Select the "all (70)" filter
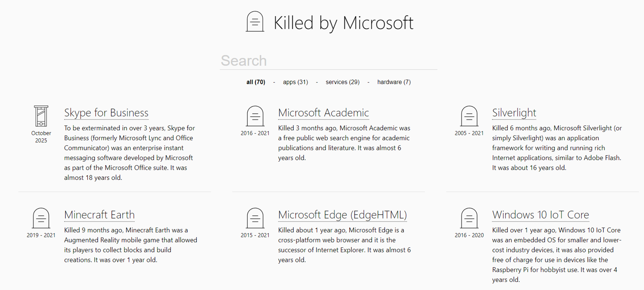Viewport: 644px width, 290px height. click(x=256, y=82)
